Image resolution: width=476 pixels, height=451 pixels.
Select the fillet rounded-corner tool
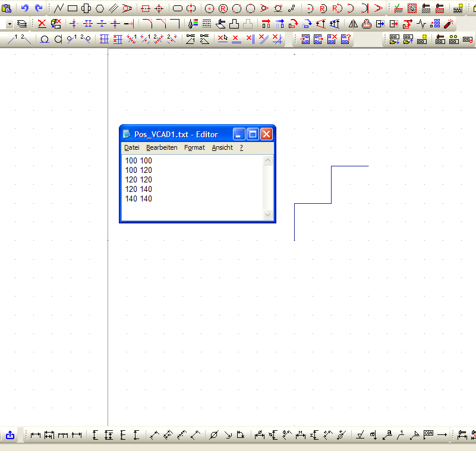[x=147, y=24]
